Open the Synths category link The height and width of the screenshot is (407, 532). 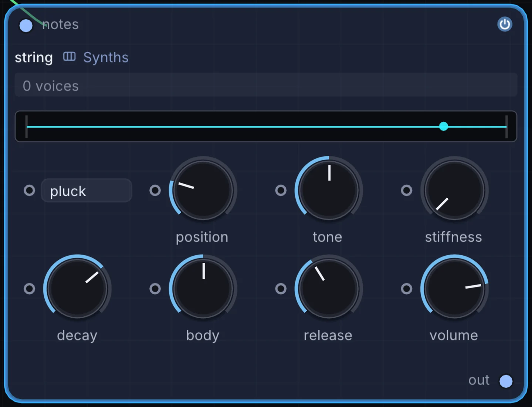pyautogui.click(x=106, y=57)
